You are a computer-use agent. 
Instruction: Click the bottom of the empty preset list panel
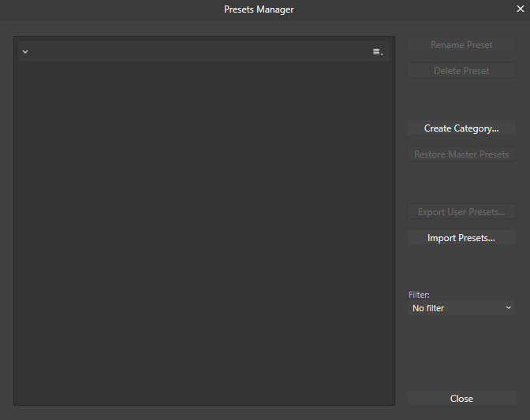[203, 390]
